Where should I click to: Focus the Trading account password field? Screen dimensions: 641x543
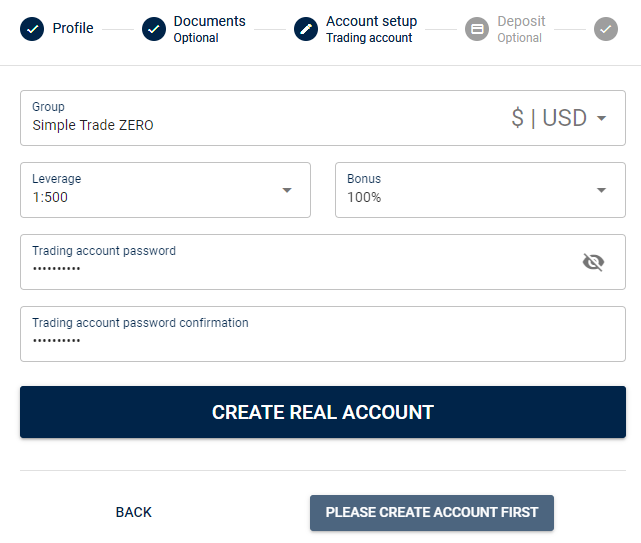click(x=323, y=262)
